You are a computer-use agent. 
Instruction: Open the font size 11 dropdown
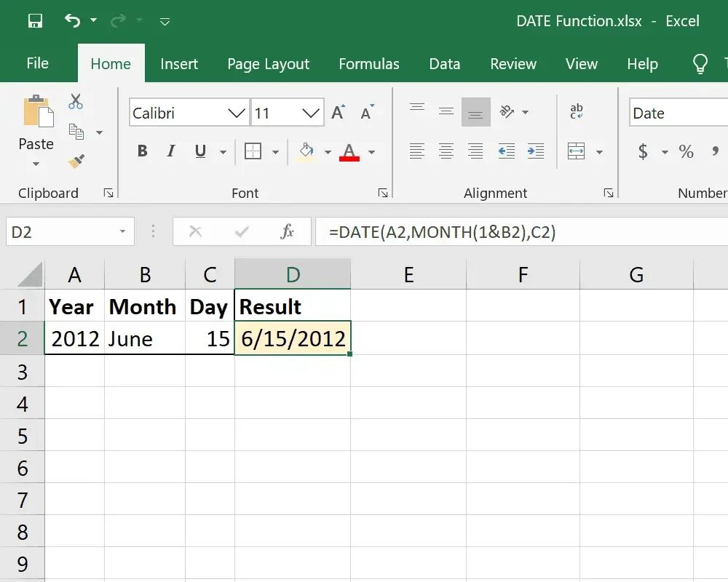[x=311, y=113]
